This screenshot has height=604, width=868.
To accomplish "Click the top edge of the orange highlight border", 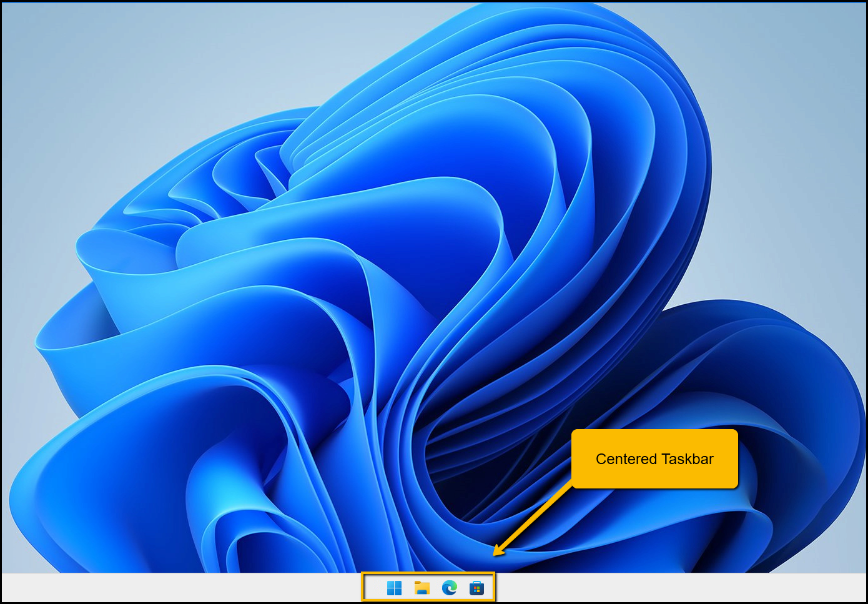I will tap(428, 573).
